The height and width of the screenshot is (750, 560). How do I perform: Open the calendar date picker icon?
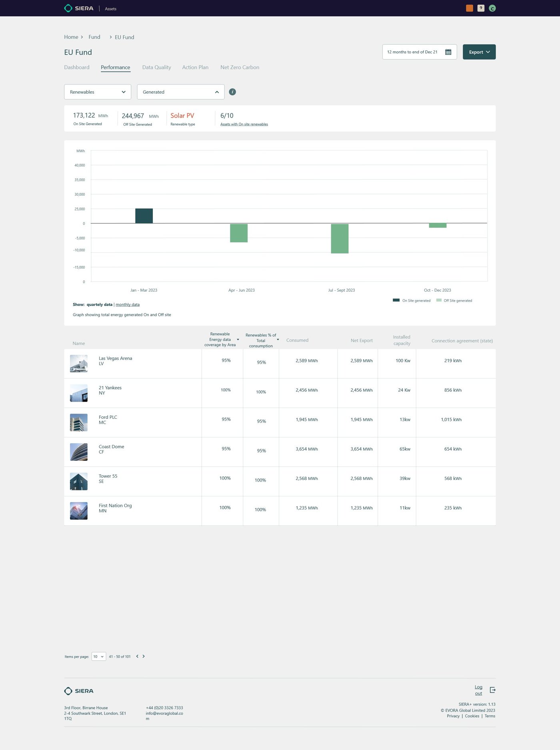tap(448, 52)
